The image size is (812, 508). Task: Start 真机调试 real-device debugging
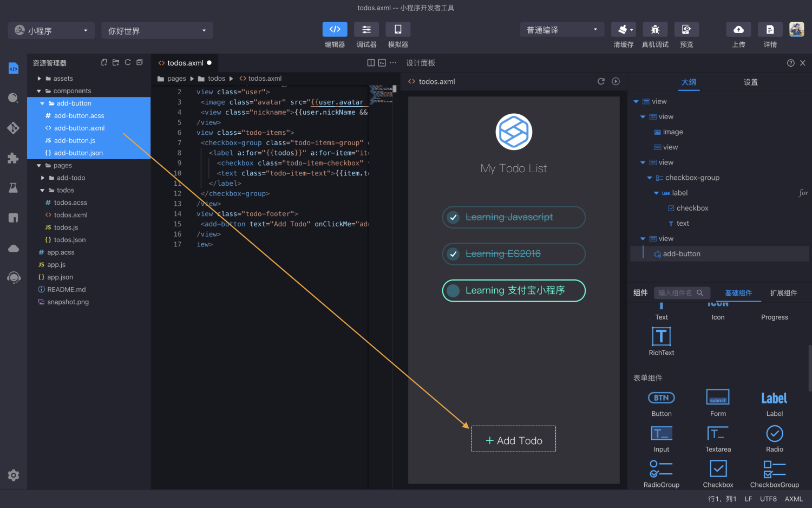coord(655,29)
